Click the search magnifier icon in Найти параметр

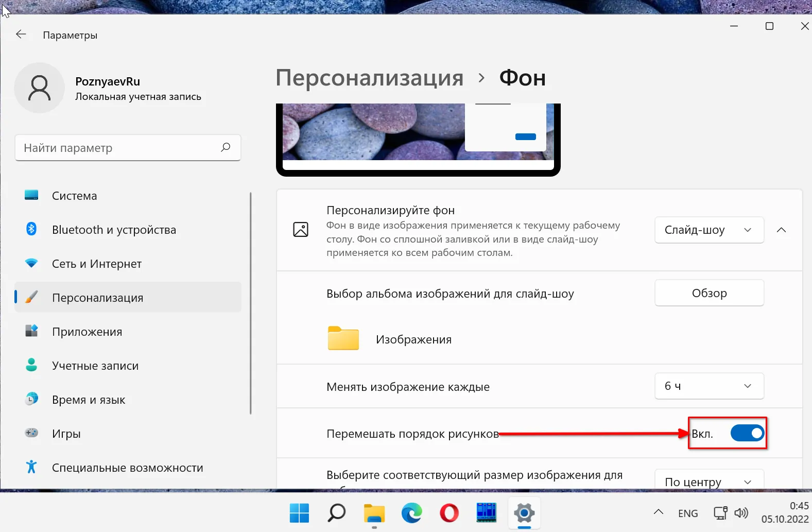click(226, 148)
